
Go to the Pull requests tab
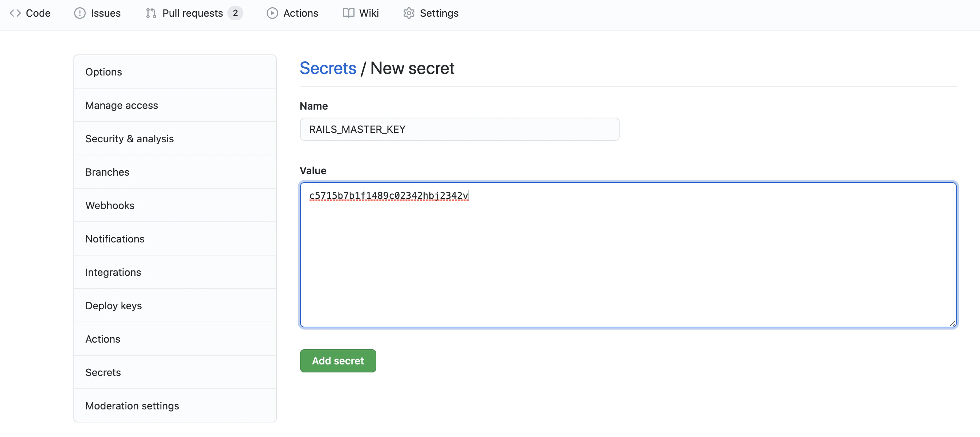click(x=194, y=13)
